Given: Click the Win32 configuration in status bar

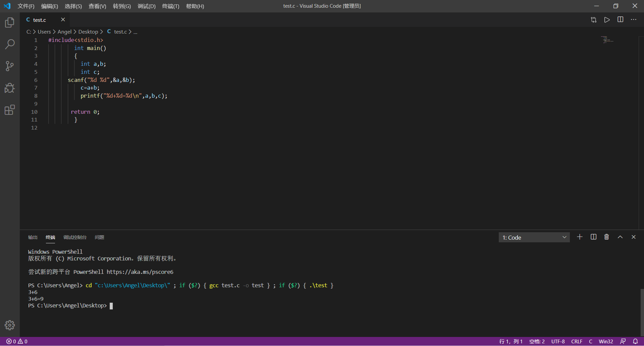Looking at the screenshot, I should point(606,341).
